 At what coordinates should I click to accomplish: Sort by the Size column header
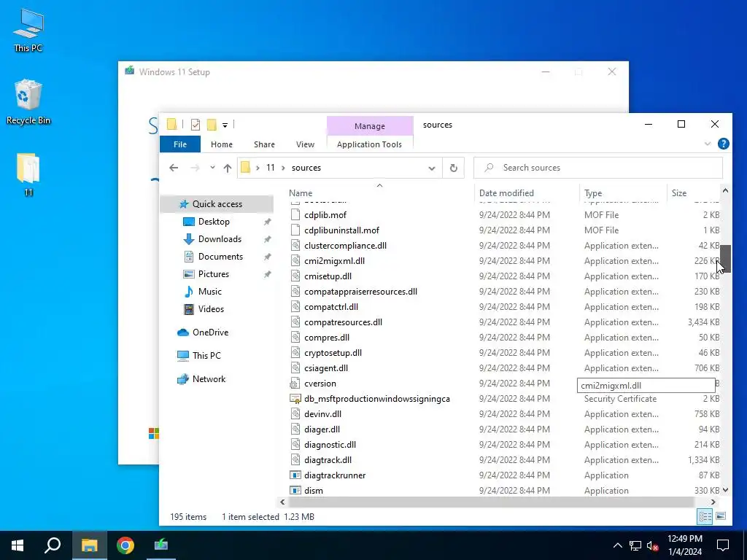pyautogui.click(x=679, y=192)
